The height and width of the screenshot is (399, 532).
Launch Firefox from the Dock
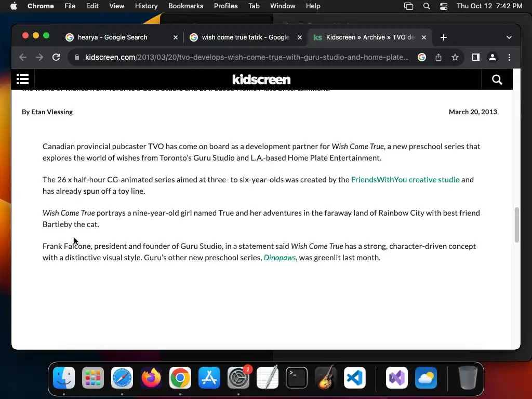click(x=151, y=378)
